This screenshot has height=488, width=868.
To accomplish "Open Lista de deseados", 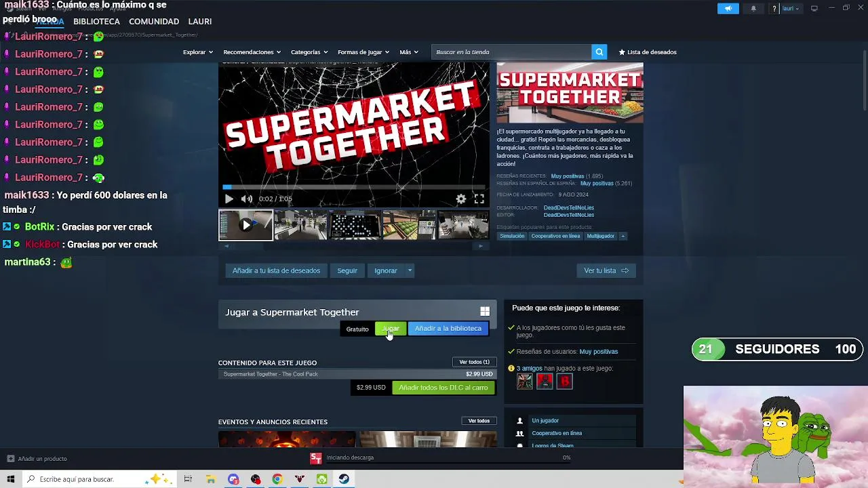I will point(648,52).
